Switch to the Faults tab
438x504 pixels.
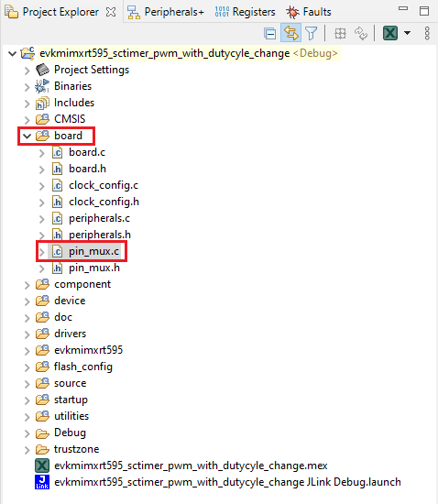point(309,12)
